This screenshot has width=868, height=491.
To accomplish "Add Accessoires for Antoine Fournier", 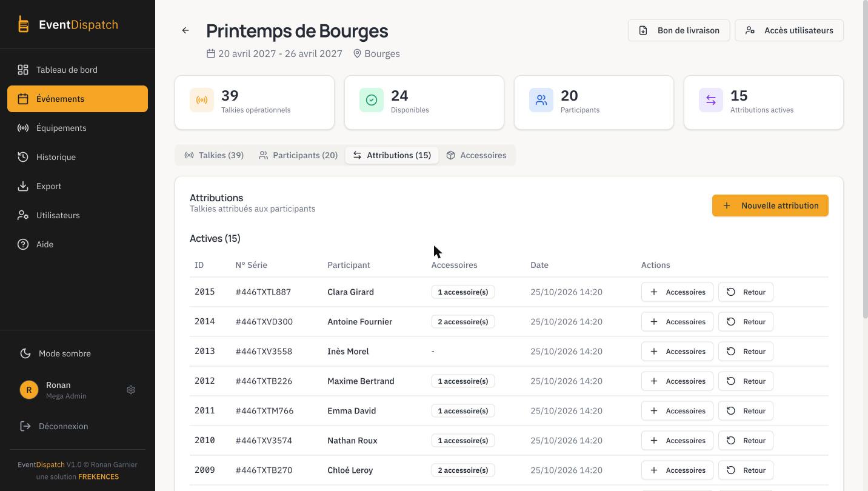I will pyautogui.click(x=677, y=322).
